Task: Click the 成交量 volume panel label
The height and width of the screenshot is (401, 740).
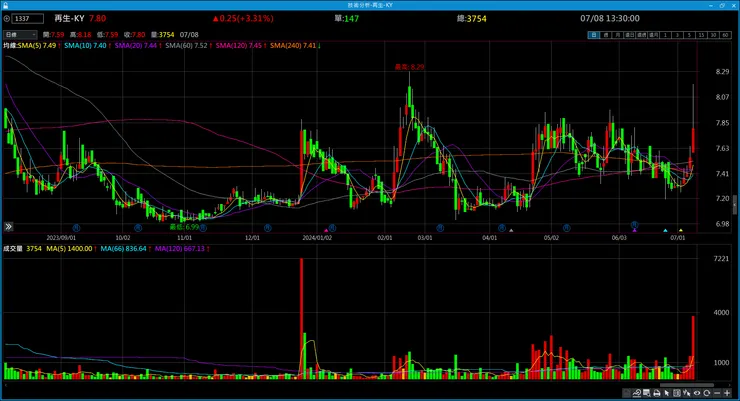Action: click(13, 249)
